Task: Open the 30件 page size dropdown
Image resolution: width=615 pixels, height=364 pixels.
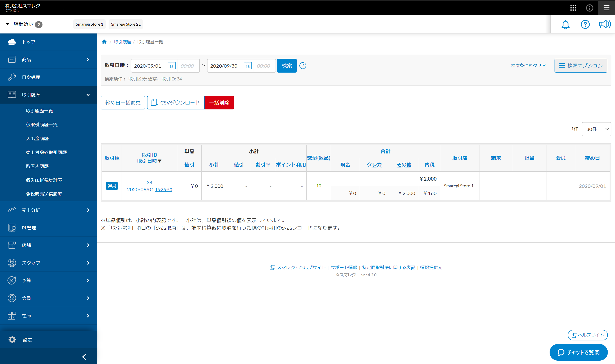Action: [596, 129]
